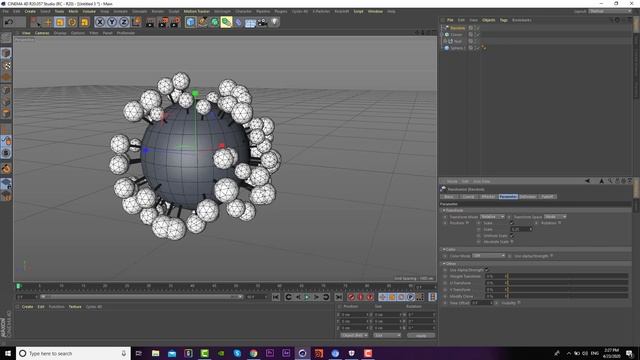Click the red Record Active Objects button
The width and height of the screenshot is (640, 360).
point(351,297)
